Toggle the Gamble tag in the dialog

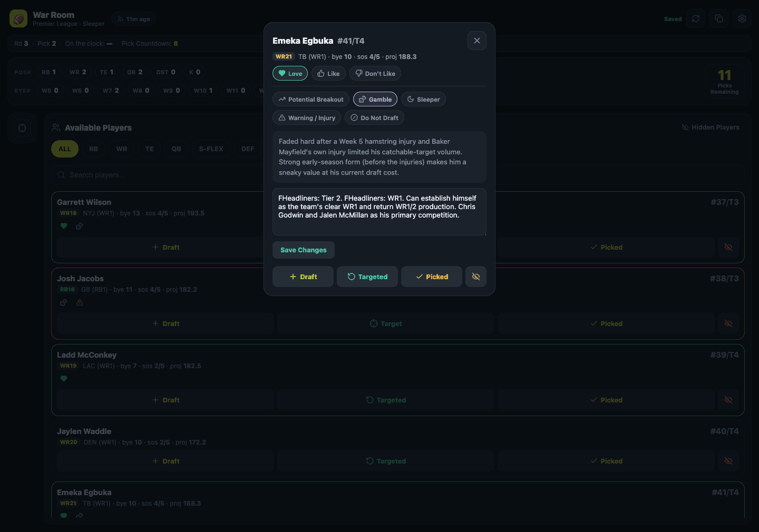click(x=375, y=100)
